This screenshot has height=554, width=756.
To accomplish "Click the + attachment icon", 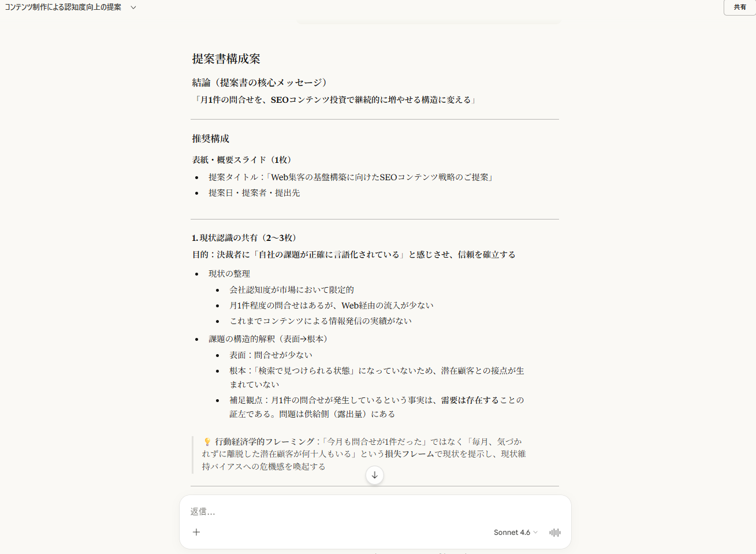I will (x=196, y=532).
